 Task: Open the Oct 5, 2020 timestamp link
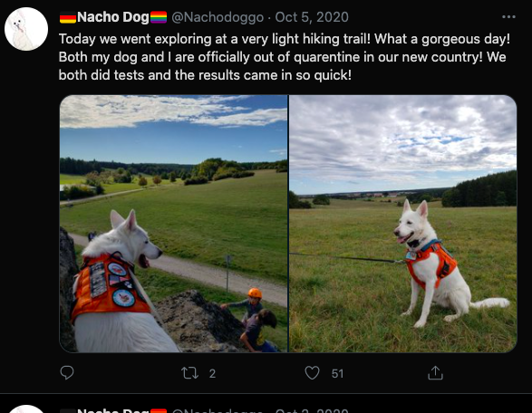pyautogui.click(x=312, y=17)
